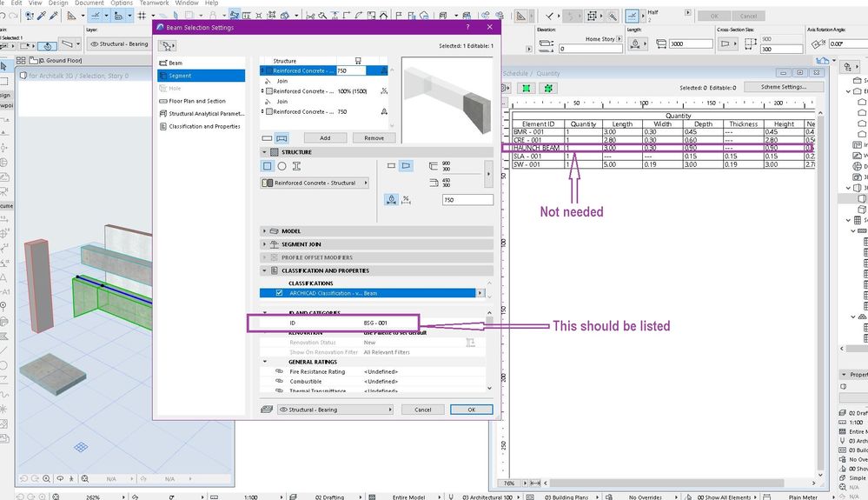This screenshot has height=500, width=868.
Task: Expand the MODEL panel
Action: click(265, 231)
